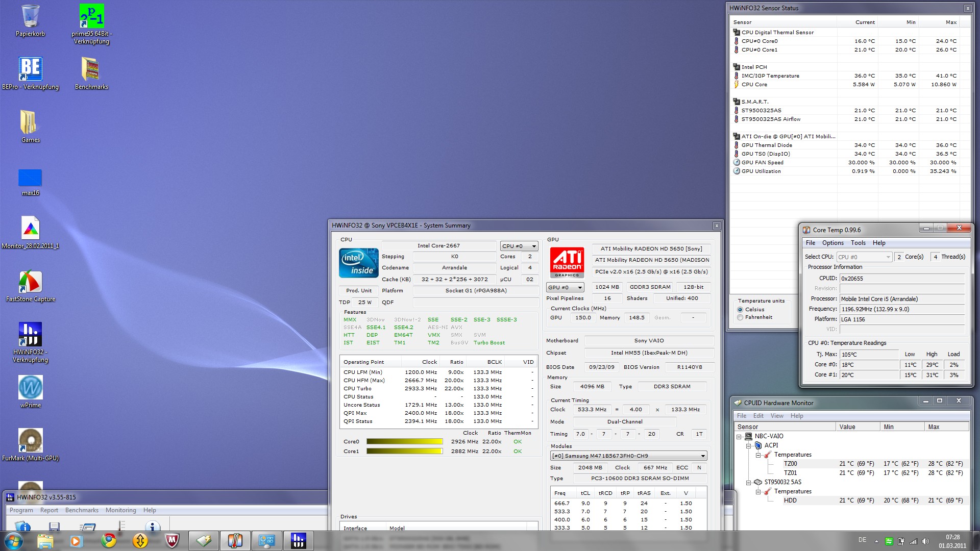Open the Benchmarks folder on desktop
Viewport: 980px width, 551px height.
point(91,73)
